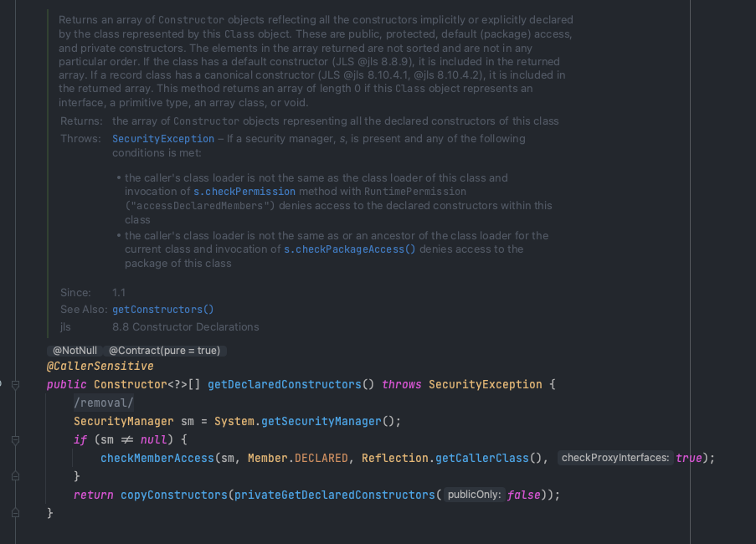This screenshot has height=544, width=756.
Task: Click the throws keyword in method signature
Action: tap(402, 384)
